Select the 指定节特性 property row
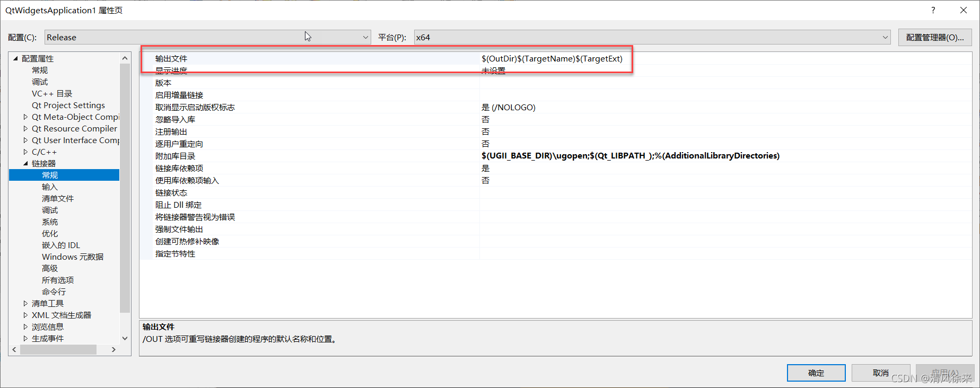Image resolution: width=980 pixels, height=388 pixels. (x=556, y=253)
